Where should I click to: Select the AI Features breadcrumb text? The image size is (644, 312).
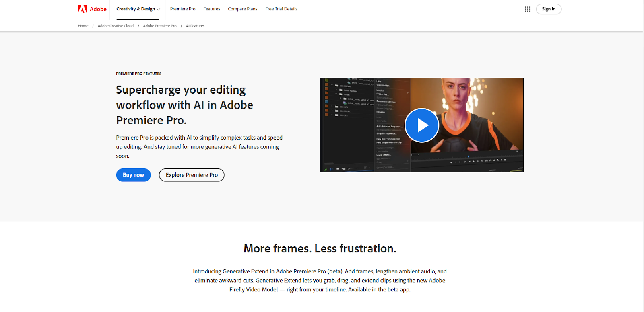pyautogui.click(x=195, y=26)
